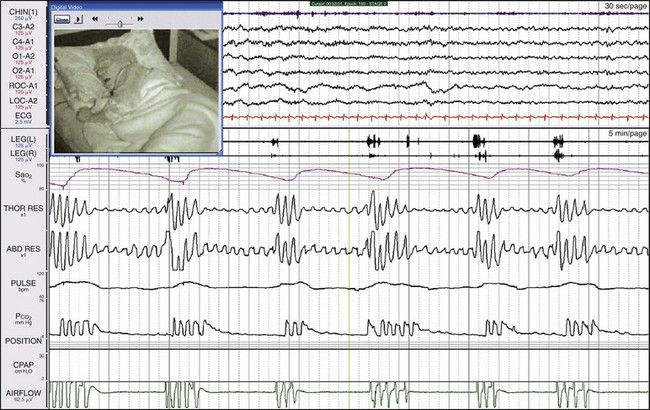The height and width of the screenshot is (410, 650).
Task: Click the rewind double-arrow video control
Action: (x=95, y=19)
